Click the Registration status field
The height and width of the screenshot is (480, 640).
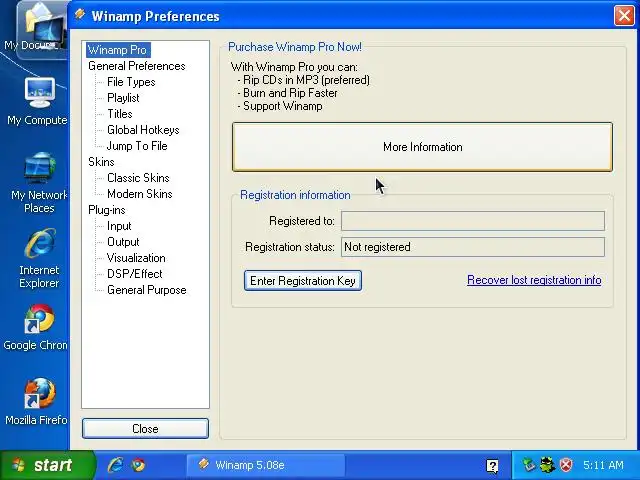click(473, 247)
